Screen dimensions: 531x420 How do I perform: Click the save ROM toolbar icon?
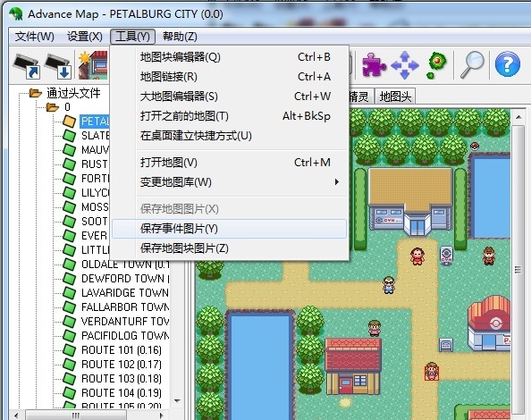[x=58, y=65]
